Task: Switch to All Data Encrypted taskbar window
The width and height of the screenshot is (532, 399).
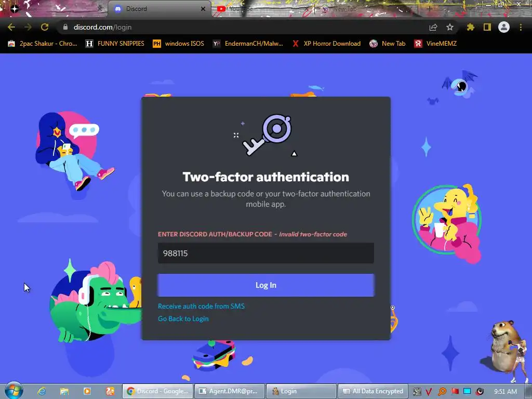Action: [373, 391]
